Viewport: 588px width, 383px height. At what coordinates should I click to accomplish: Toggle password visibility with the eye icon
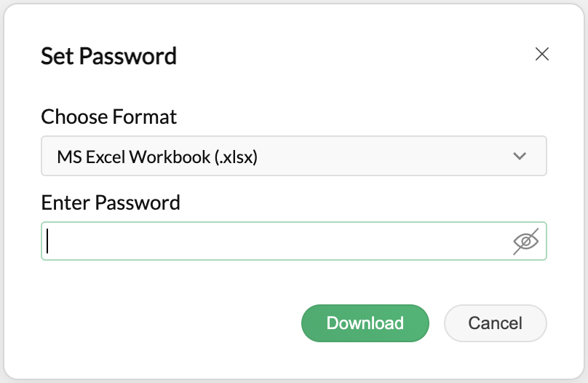pos(525,241)
